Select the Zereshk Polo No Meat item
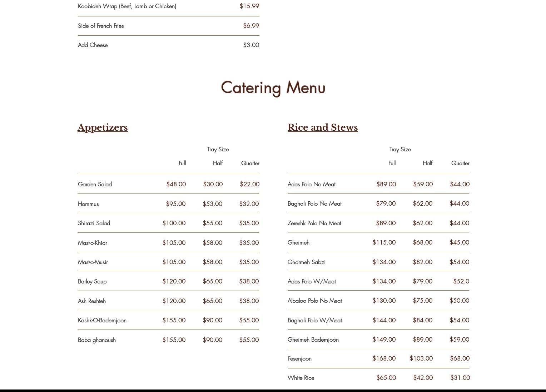This screenshot has height=392, width=546. point(314,223)
